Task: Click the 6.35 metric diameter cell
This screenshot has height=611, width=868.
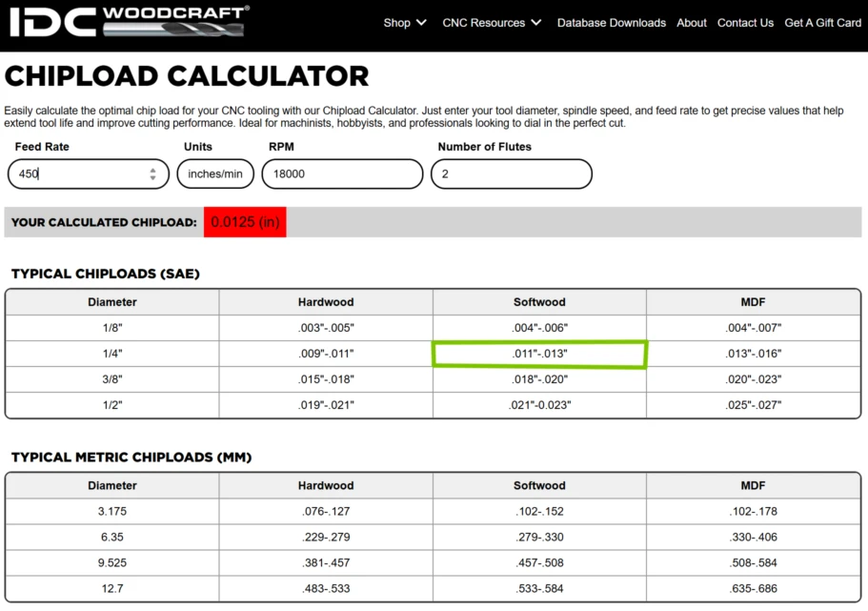Action: coord(112,537)
